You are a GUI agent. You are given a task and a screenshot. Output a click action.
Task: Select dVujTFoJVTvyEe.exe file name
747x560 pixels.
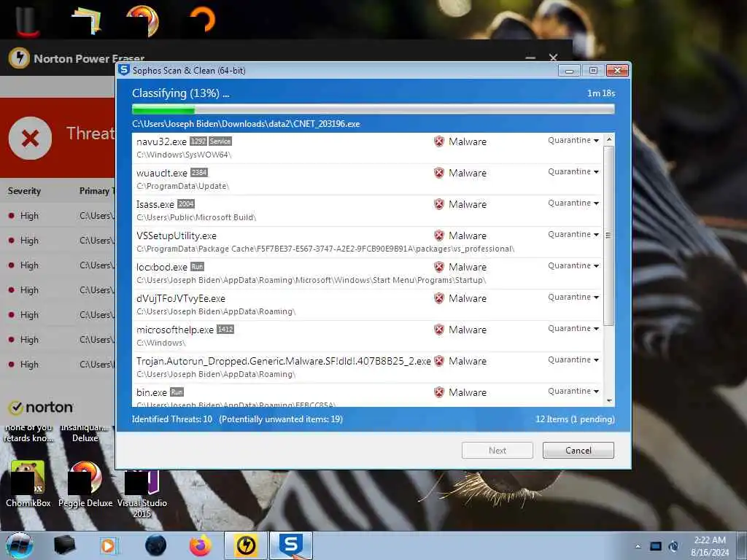181,298
